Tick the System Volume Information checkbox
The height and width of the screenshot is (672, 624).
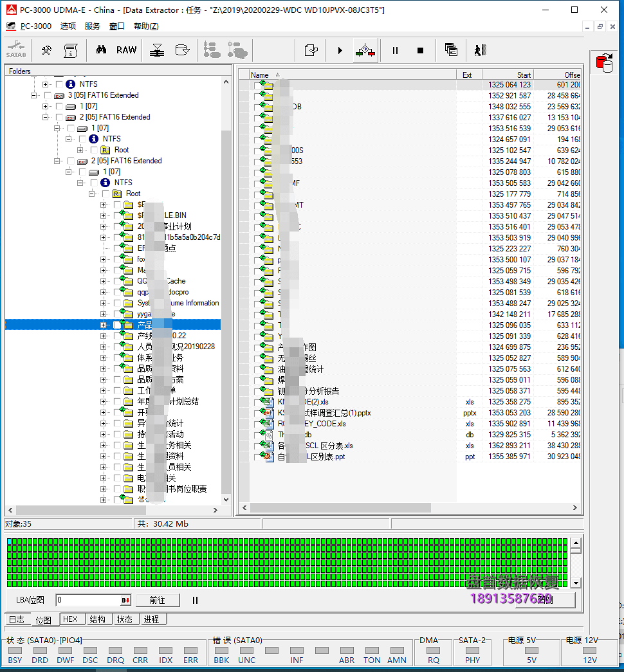point(117,303)
